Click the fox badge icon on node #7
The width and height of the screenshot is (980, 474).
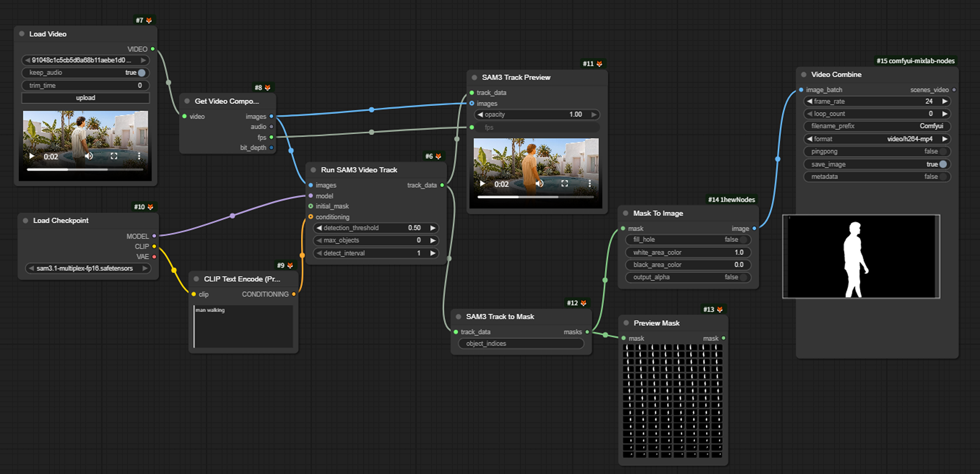coord(149,20)
